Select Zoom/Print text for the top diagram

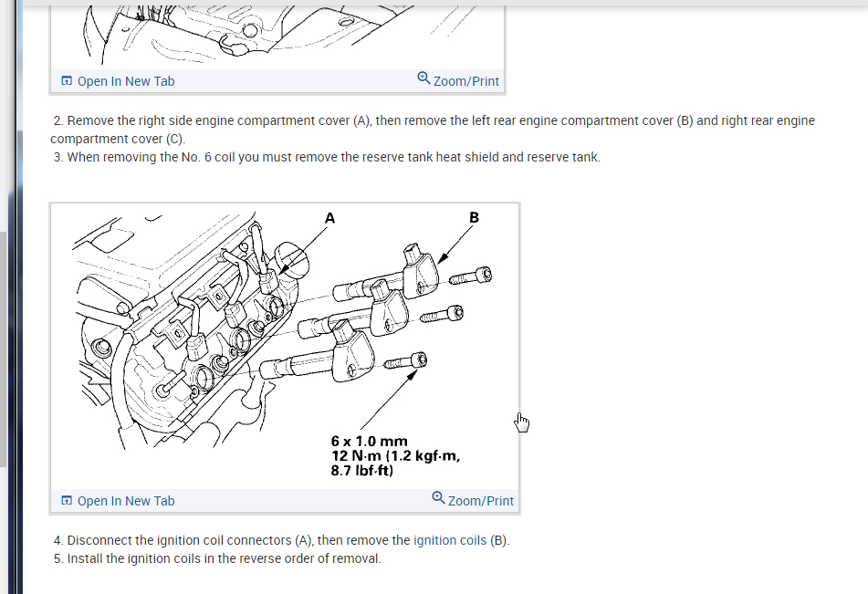466,81
